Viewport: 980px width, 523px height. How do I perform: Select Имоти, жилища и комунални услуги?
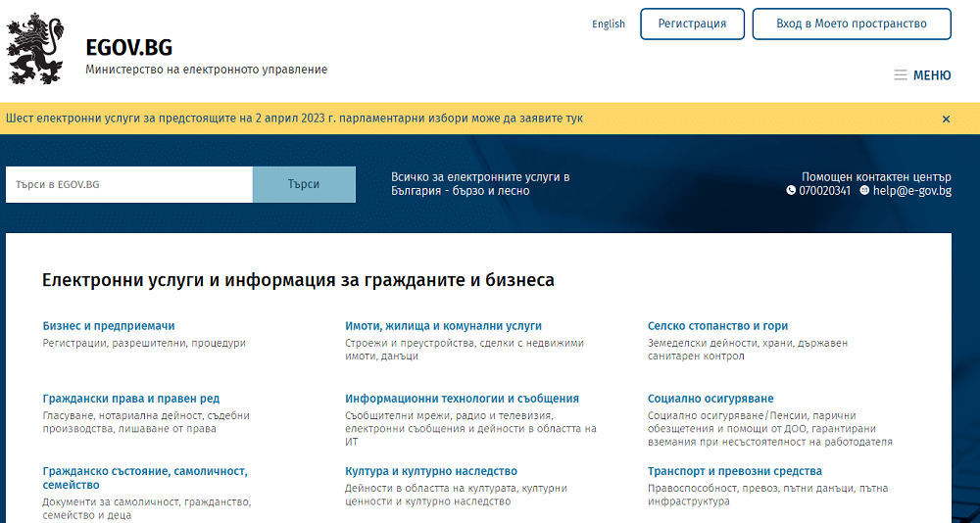(443, 326)
